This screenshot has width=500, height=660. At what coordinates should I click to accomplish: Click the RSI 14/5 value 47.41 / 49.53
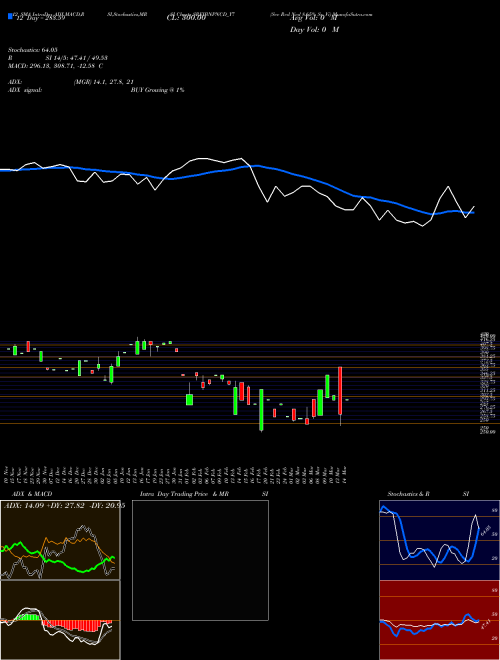click(77, 58)
